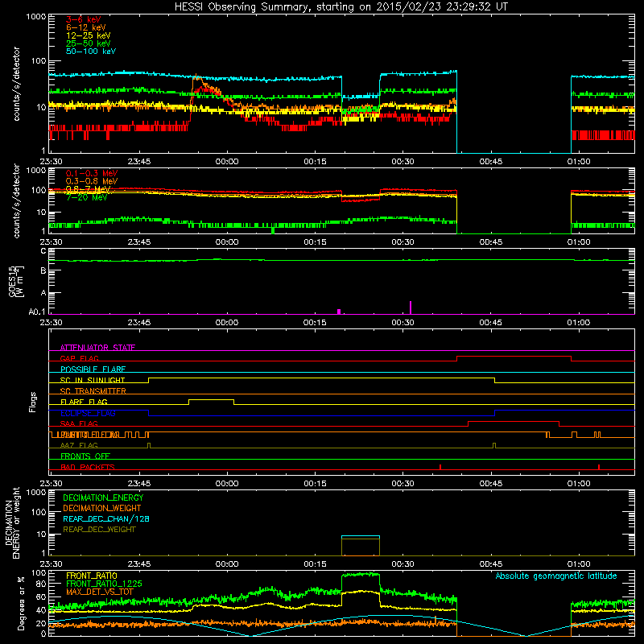Select the ATTENUATOR_STATE flag label

click(97, 348)
